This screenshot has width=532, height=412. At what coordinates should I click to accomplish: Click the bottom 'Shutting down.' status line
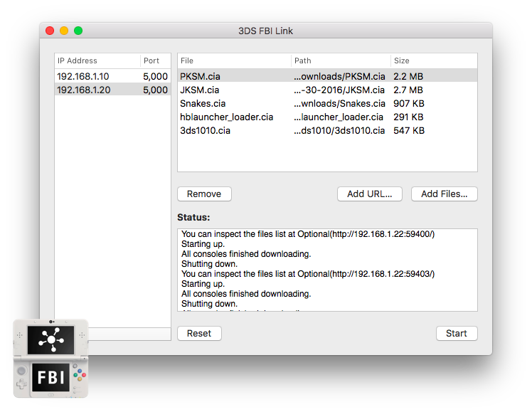tap(209, 304)
